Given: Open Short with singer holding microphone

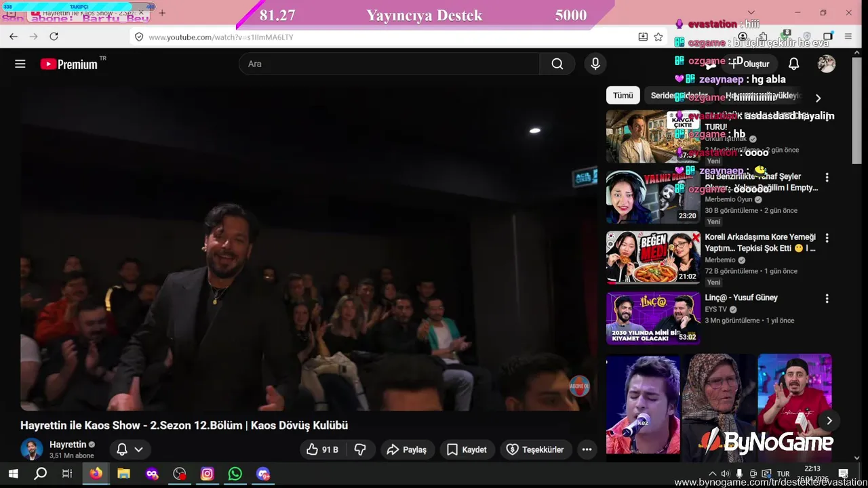Looking at the screenshot, I should coord(643,404).
